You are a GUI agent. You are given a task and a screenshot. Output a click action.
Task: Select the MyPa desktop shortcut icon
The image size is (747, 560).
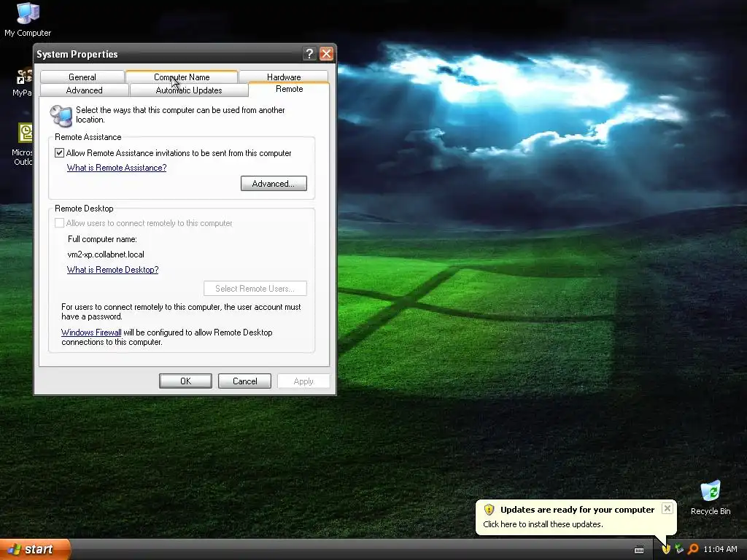pos(23,82)
